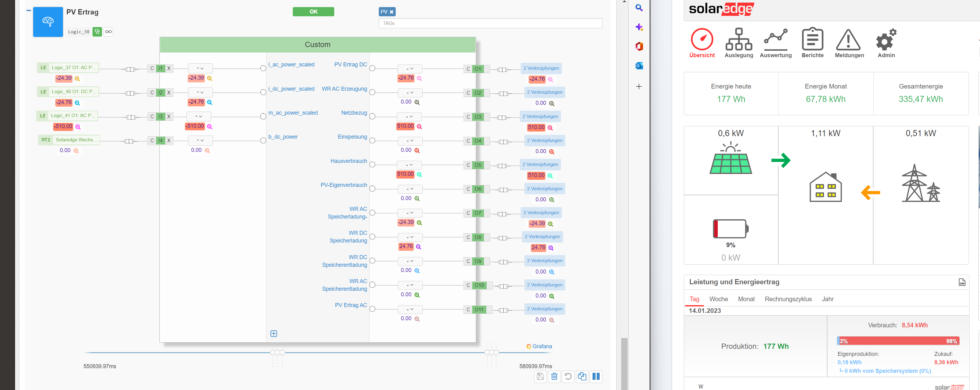Open magnifier beside PV Ertrag AC 0.00
Image resolution: width=980 pixels, height=390 pixels.
click(417, 319)
